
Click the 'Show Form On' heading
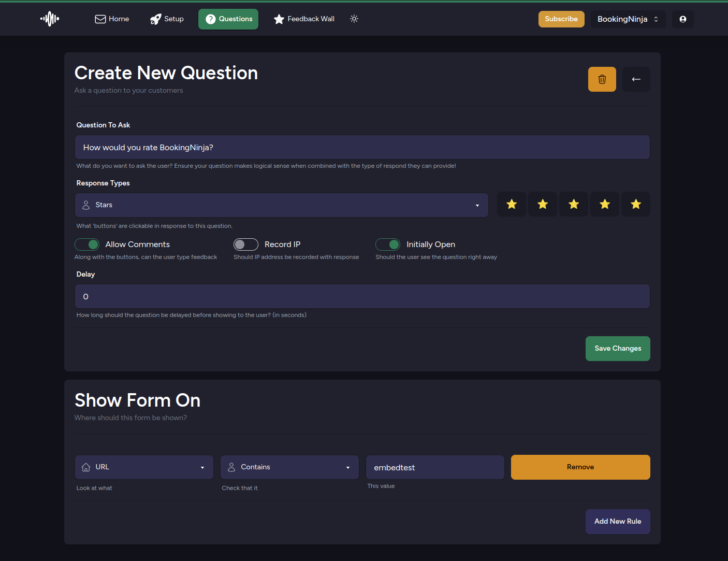pyautogui.click(x=137, y=400)
